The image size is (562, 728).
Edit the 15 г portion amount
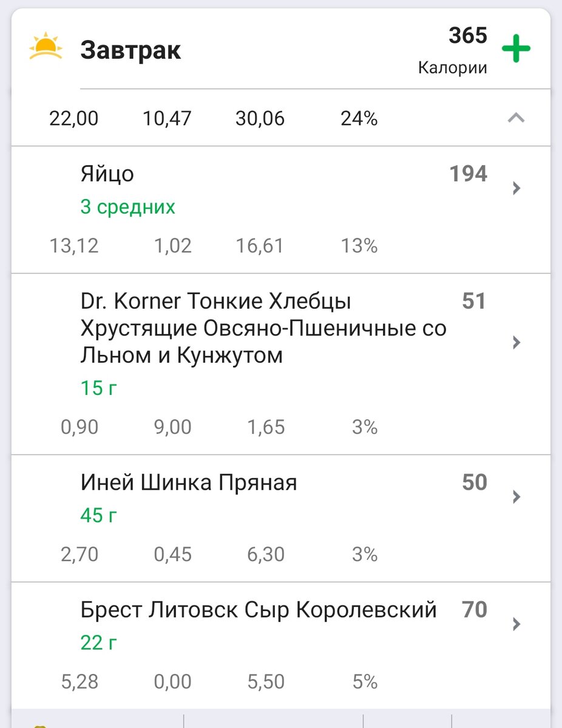click(x=99, y=388)
